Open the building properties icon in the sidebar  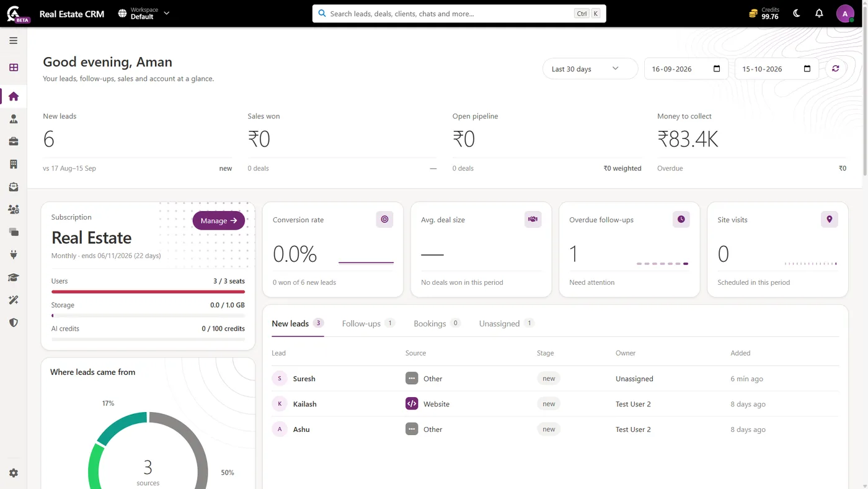point(14,164)
